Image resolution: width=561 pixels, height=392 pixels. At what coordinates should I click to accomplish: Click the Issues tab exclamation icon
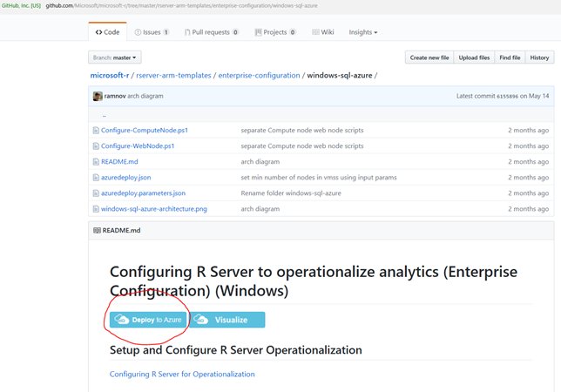pyautogui.click(x=138, y=32)
